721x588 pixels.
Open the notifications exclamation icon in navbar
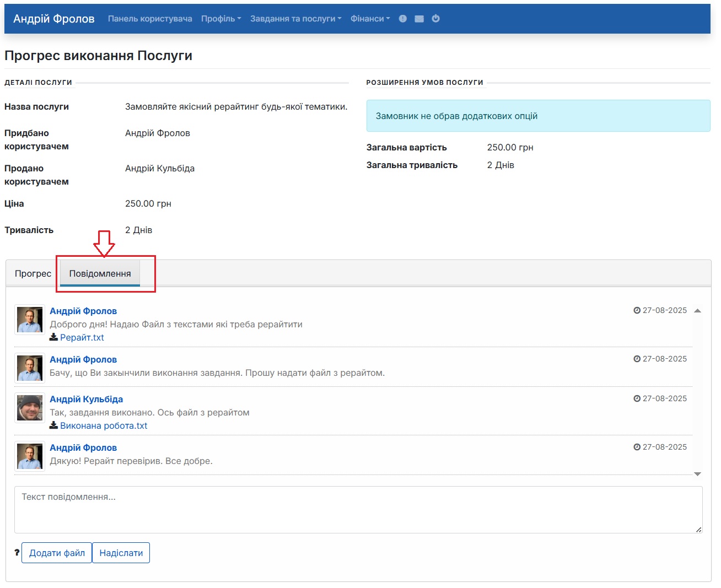[402, 19]
